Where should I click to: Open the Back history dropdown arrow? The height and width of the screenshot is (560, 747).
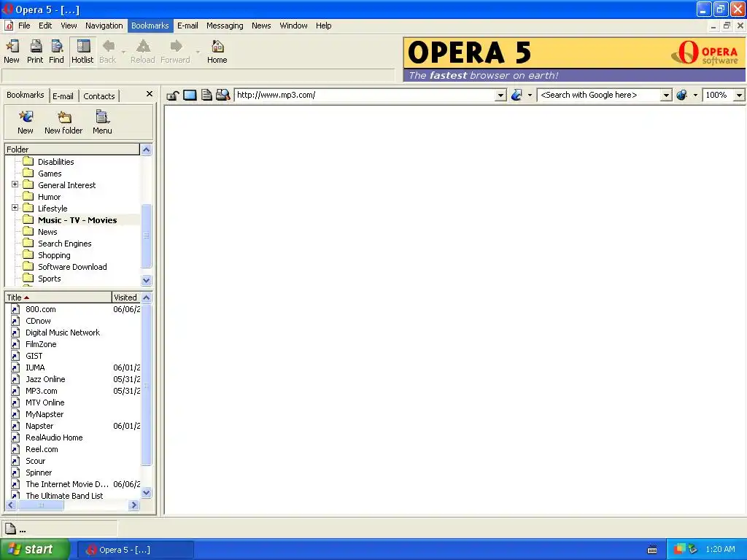(x=123, y=52)
